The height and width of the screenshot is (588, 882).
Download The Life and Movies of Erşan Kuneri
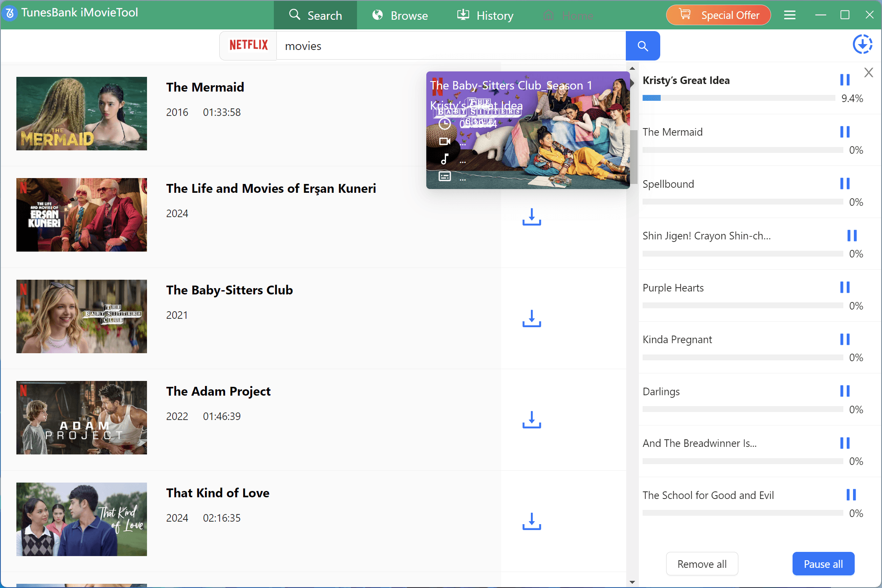coord(532,217)
